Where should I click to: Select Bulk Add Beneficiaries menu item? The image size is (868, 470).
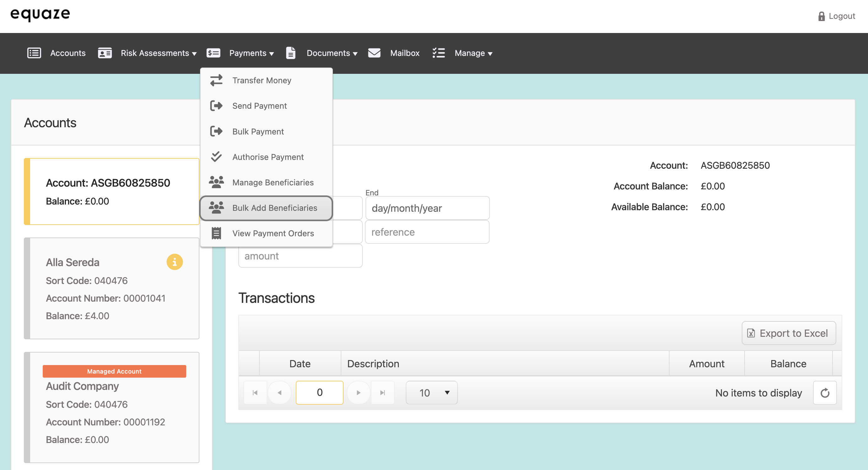click(274, 208)
